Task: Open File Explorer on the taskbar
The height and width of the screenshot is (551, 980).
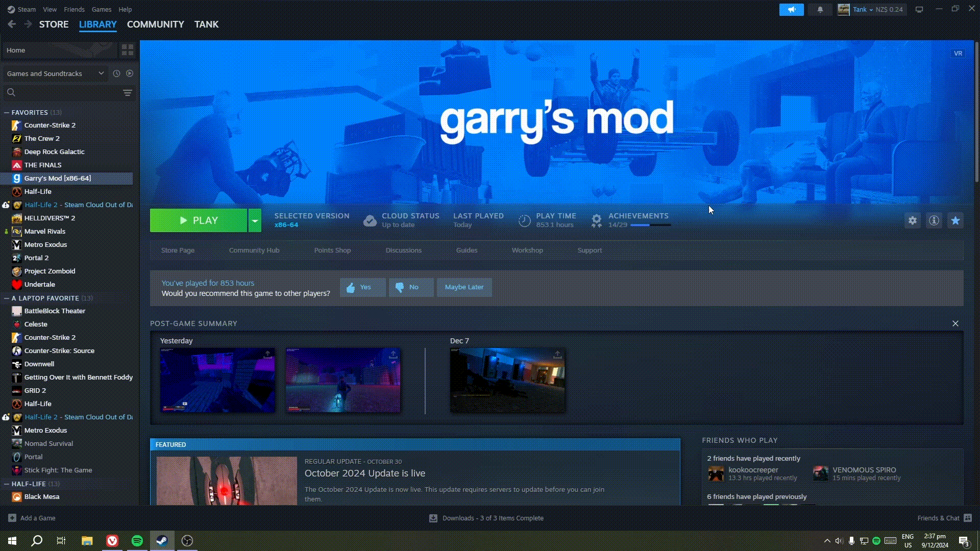Action: (87, 541)
